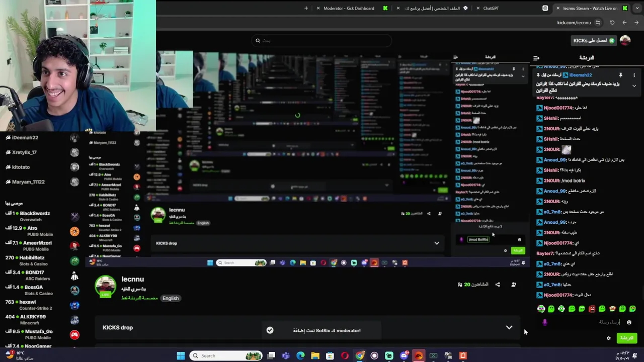
Task: Click Rayter7's username on his long message
Action: 545,253
